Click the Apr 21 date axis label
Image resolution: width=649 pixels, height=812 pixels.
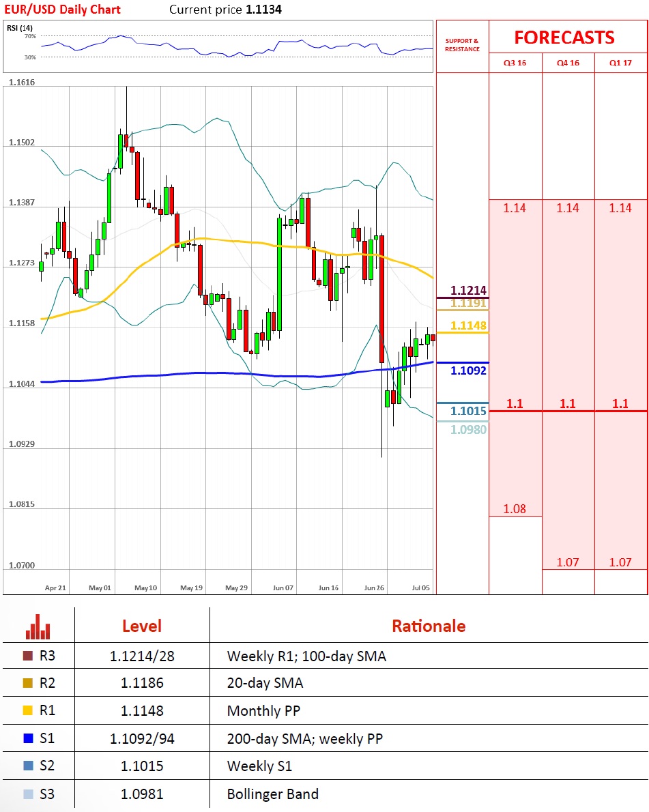pyautogui.click(x=55, y=588)
